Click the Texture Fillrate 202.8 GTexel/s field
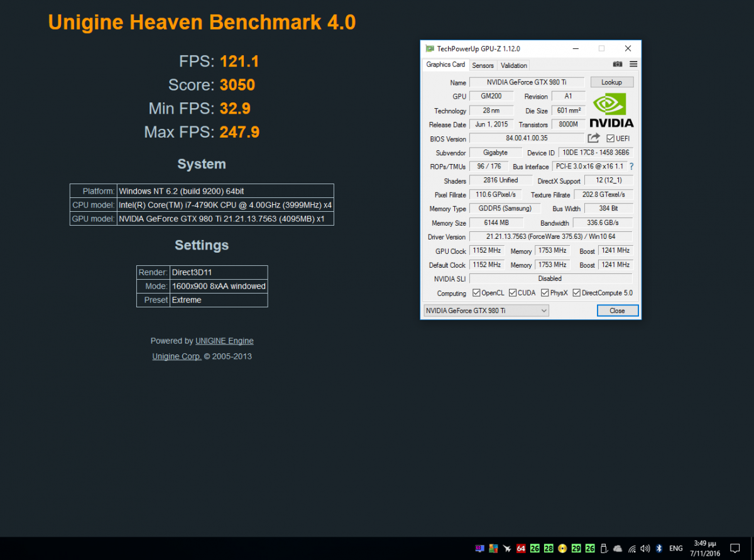754x560 pixels. coord(603,194)
